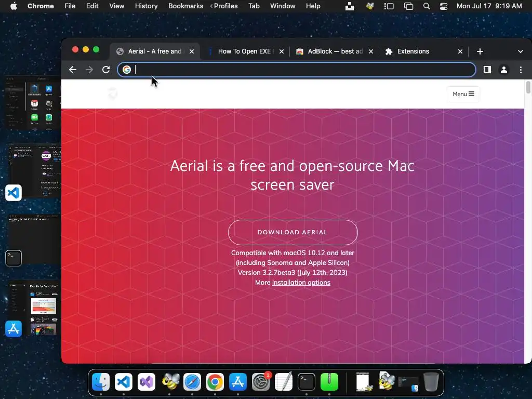Viewport: 532px width, 399px height.
Task: Go back using Chrome's back arrow
Action: (73, 70)
